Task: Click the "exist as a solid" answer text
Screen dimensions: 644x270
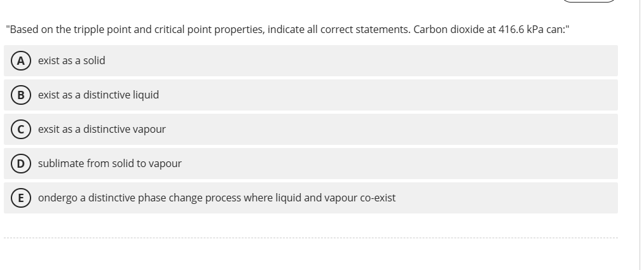Action: (x=72, y=61)
